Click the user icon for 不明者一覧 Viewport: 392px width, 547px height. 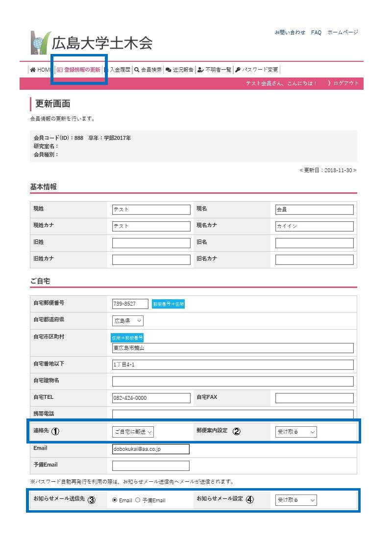[200, 70]
